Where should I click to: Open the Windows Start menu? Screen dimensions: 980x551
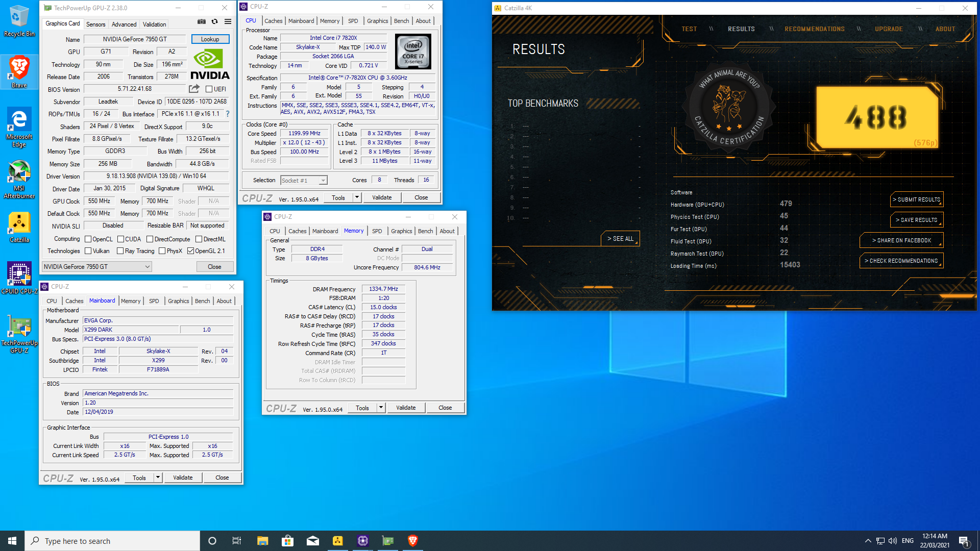12,541
